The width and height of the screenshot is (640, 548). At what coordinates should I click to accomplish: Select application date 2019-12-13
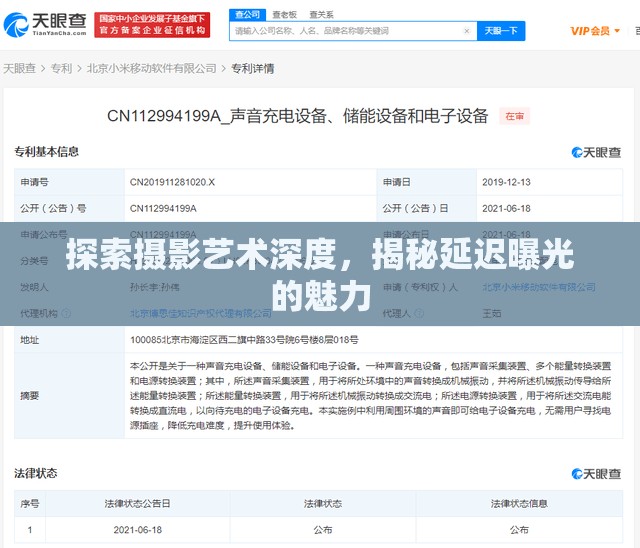pos(506,182)
